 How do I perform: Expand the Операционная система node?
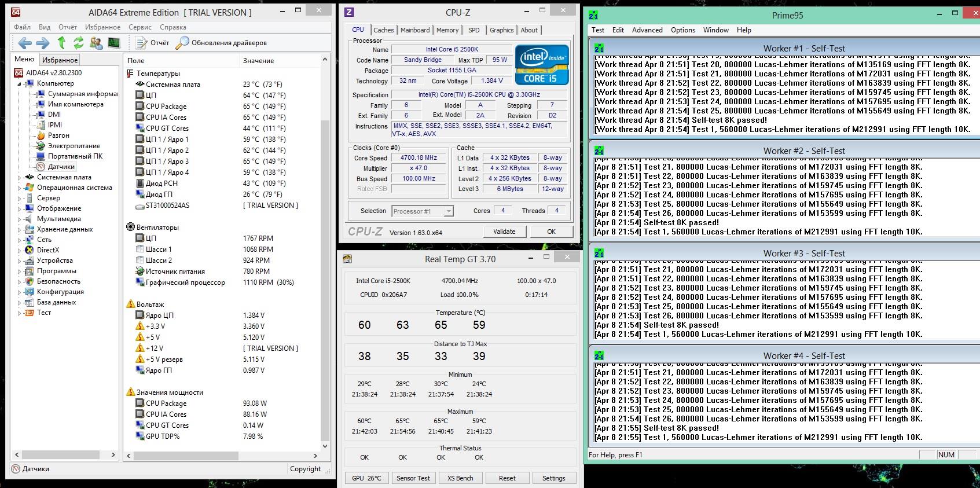click(x=19, y=188)
